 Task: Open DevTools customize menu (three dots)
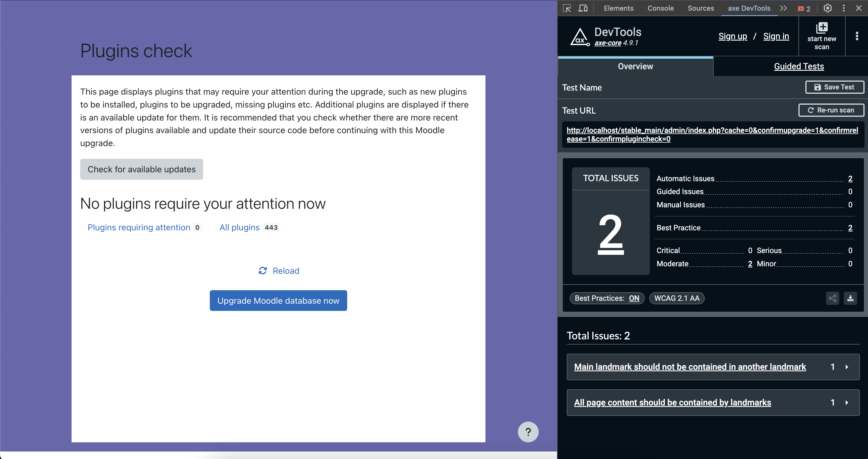pos(844,8)
